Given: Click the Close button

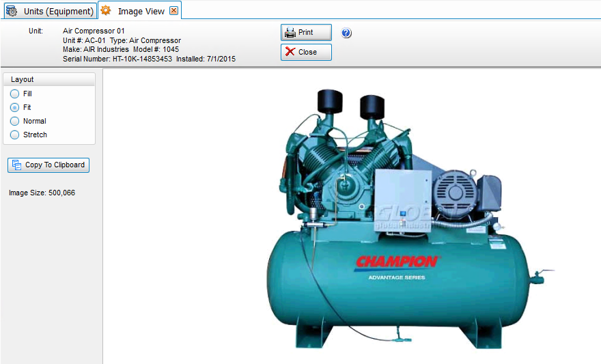Looking at the screenshot, I should [x=306, y=52].
